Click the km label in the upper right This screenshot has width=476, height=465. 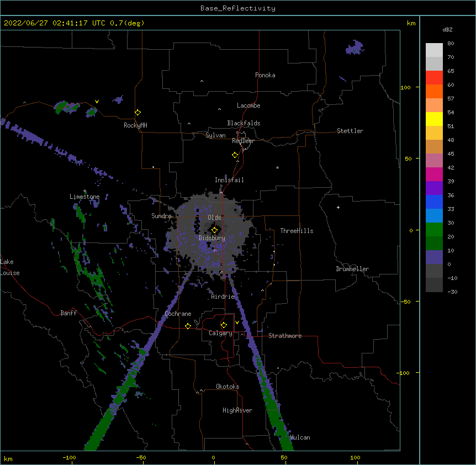tap(411, 23)
